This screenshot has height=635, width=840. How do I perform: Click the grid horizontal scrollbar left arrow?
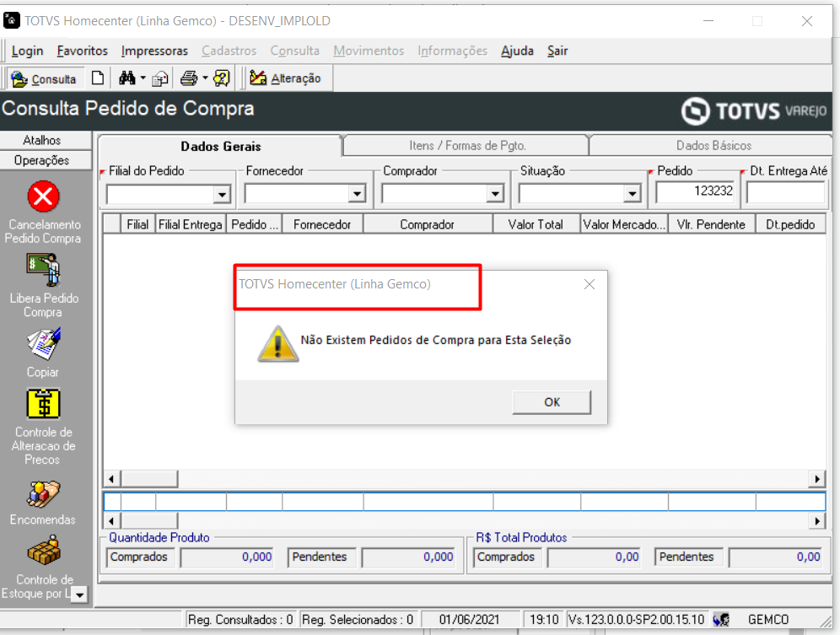tap(111, 478)
